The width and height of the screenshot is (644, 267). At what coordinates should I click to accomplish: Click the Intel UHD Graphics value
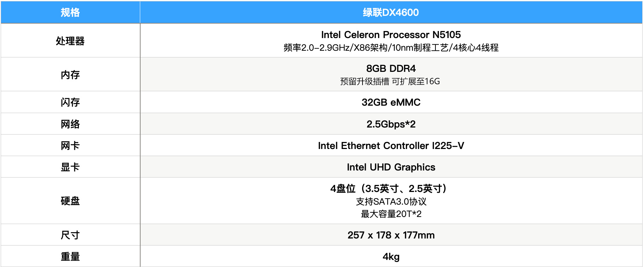click(391, 167)
